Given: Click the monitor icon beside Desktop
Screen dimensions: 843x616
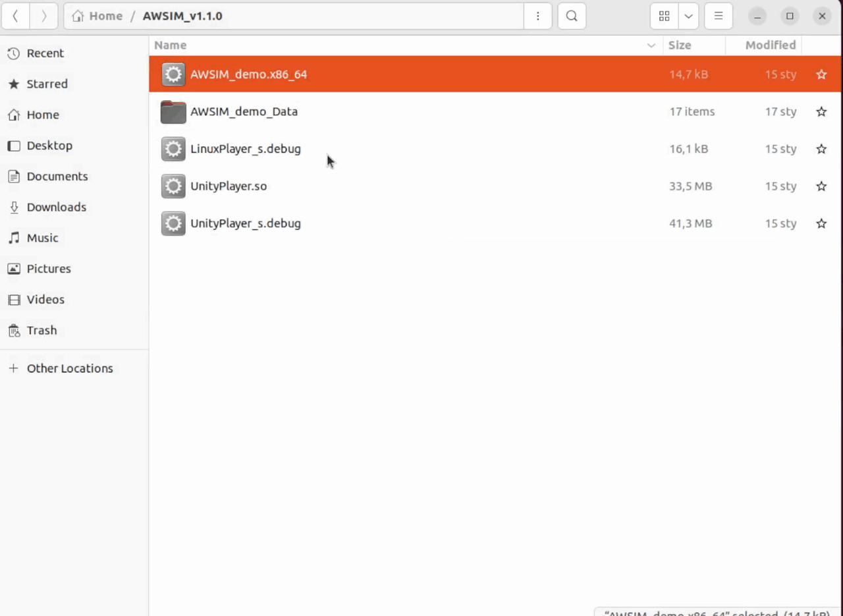Looking at the screenshot, I should [x=13, y=146].
